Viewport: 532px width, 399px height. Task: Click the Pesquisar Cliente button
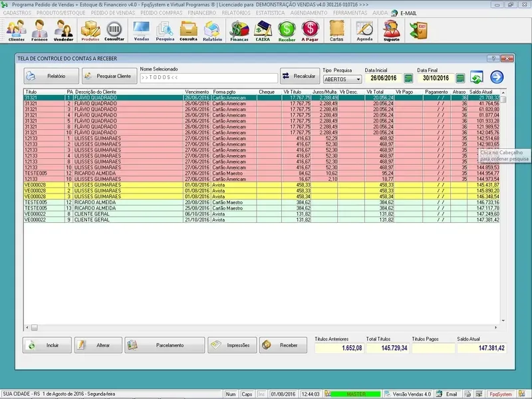tap(108, 76)
